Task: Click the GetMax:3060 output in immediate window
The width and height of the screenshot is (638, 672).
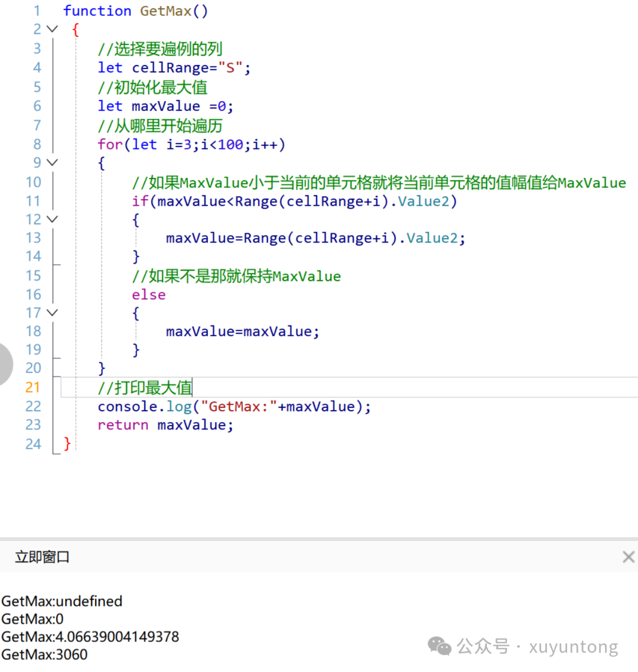Action: (45, 654)
